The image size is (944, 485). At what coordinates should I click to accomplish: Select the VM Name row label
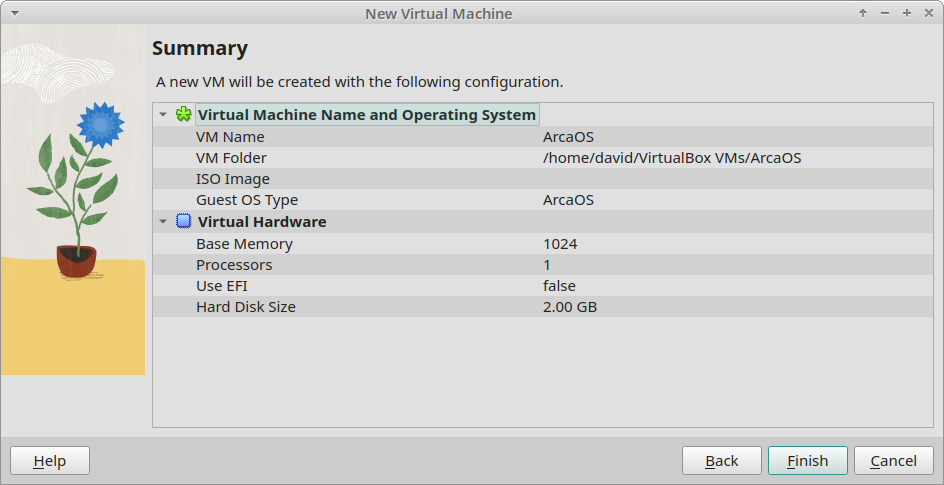230,137
